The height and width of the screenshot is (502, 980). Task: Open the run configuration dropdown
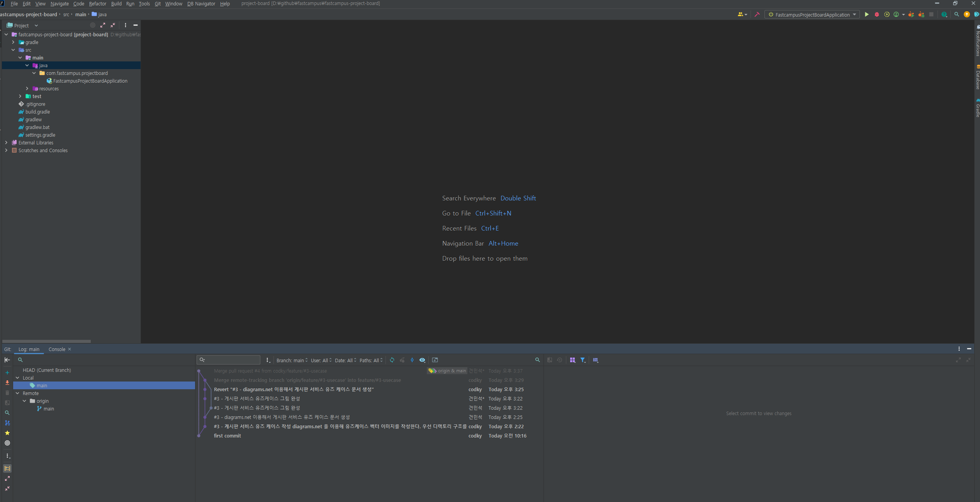coord(812,15)
